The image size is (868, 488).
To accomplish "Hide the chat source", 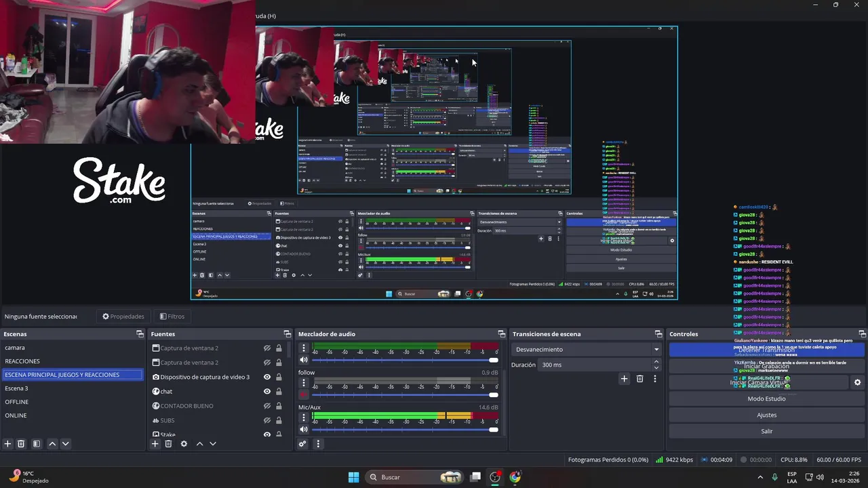I will (267, 391).
